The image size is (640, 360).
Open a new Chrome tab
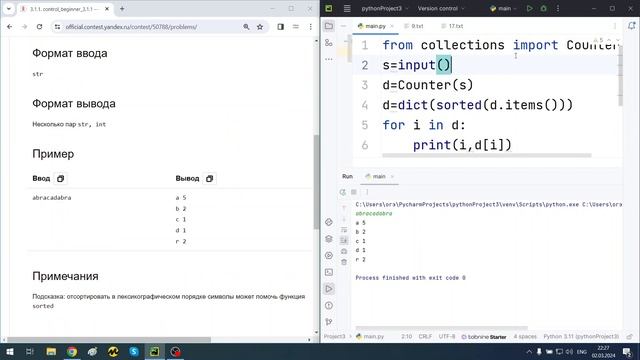[122, 9]
